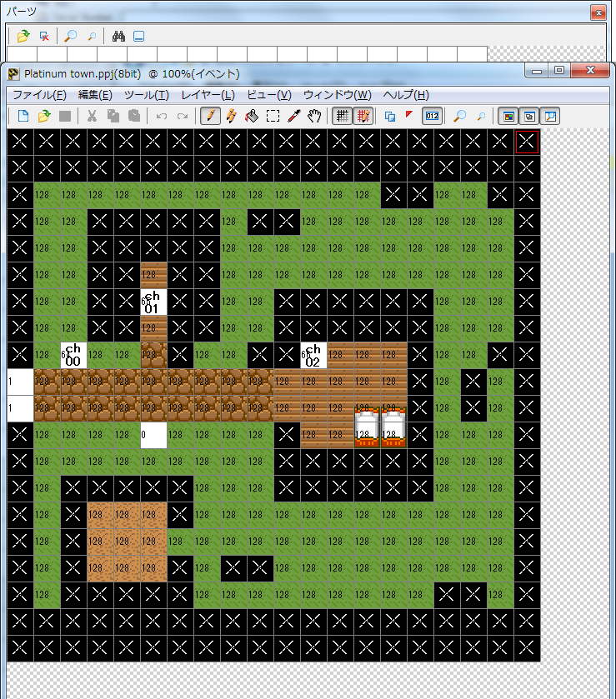616x699 pixels.
Task: Close the パーツ window
Action: coord(598,12)
